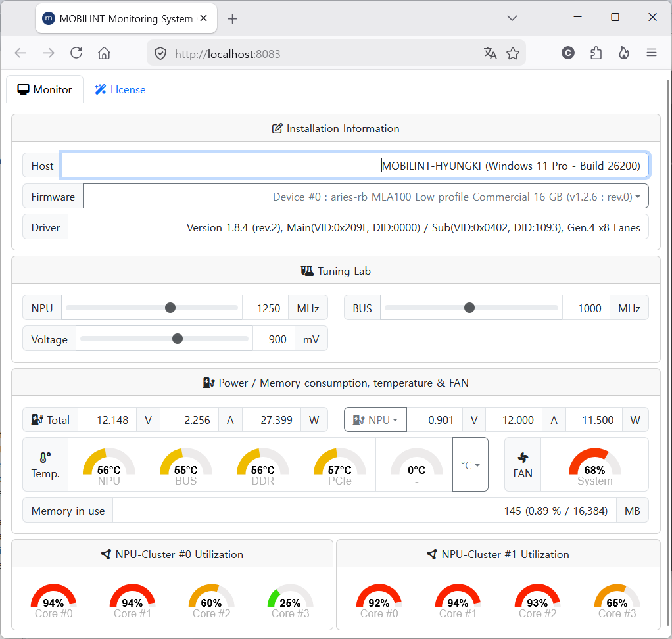Image resolution: width=672 pixels, height=639 pixels.
Task: Click the 0°C empty temperature gauge
Action: point(417,466)
